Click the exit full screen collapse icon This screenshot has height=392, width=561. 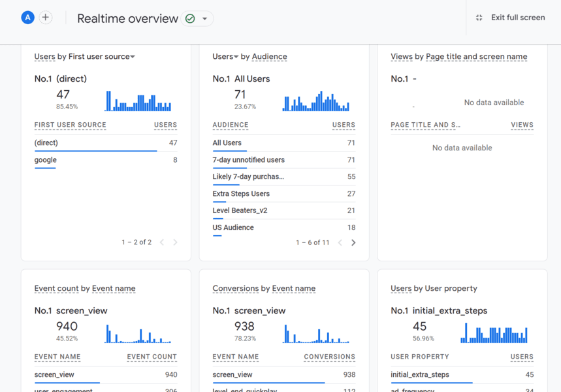pos(479,18)
